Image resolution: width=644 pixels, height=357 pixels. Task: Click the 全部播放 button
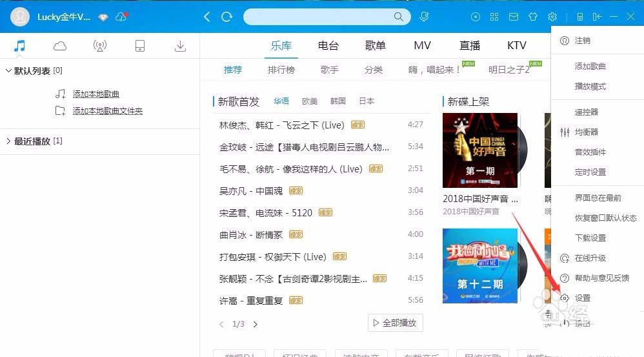[395, 323]
